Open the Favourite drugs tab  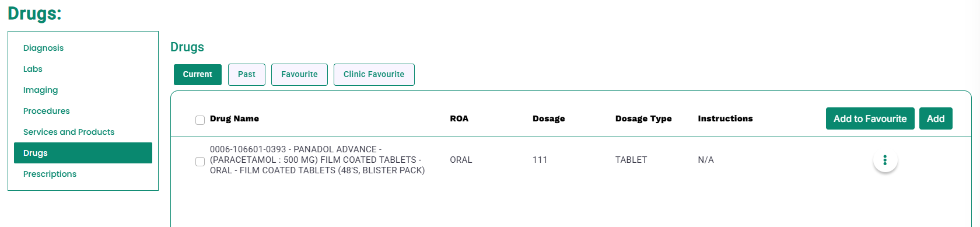point(299,75)
